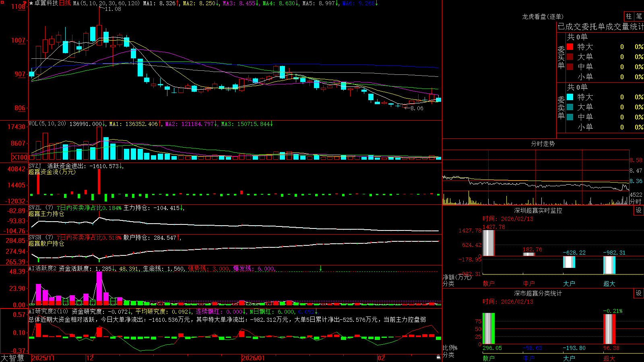Click 超赢资金流(万元) subtitle
The width and height of the screenshot is (644, 362).
point(52,172)
